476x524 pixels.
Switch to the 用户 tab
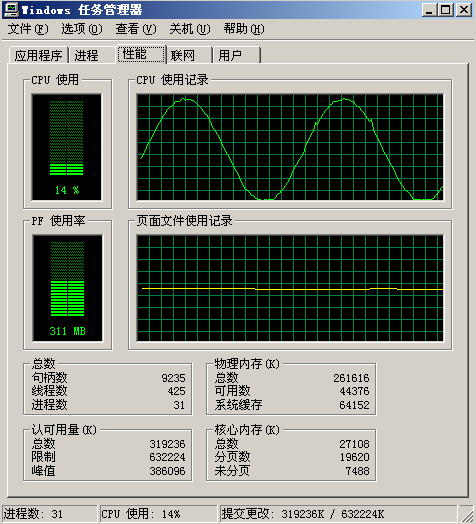(237, 55)
